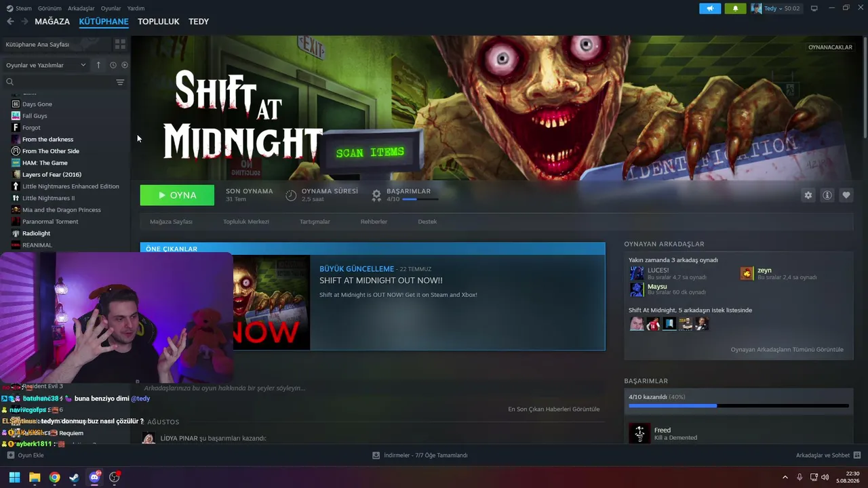Launch Google Chrome from taskbar
Image resolution: width=868 pixels, height=488 pixels.
point(54,477)
